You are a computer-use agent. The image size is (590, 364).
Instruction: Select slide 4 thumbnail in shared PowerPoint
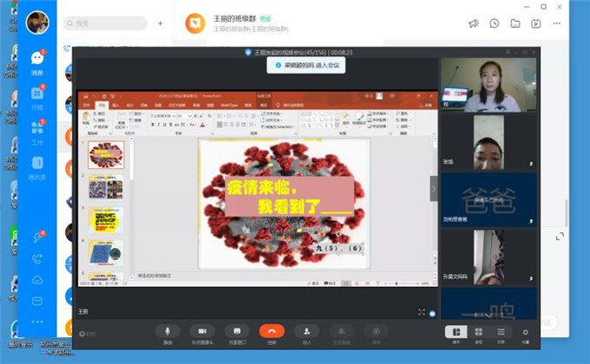(106, 253)
